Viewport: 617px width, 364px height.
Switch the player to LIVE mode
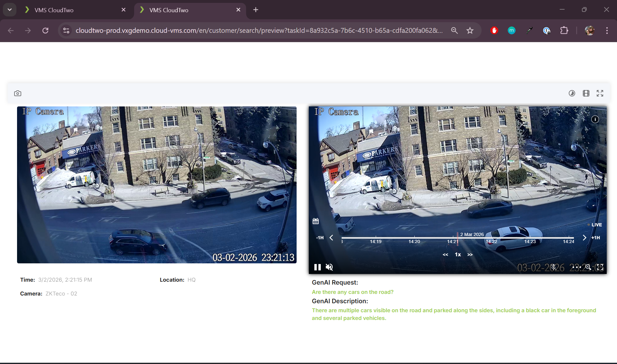click(596, 225)
